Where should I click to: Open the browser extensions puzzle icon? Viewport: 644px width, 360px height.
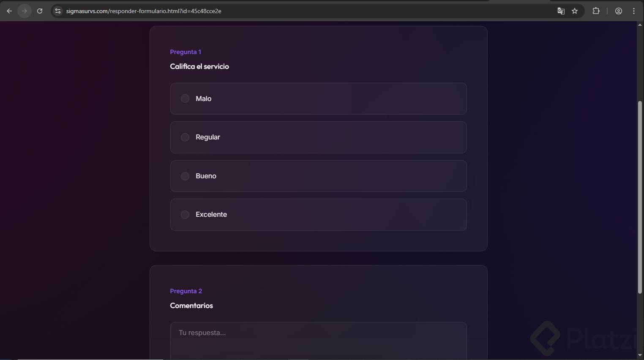[x=596, y=11]
